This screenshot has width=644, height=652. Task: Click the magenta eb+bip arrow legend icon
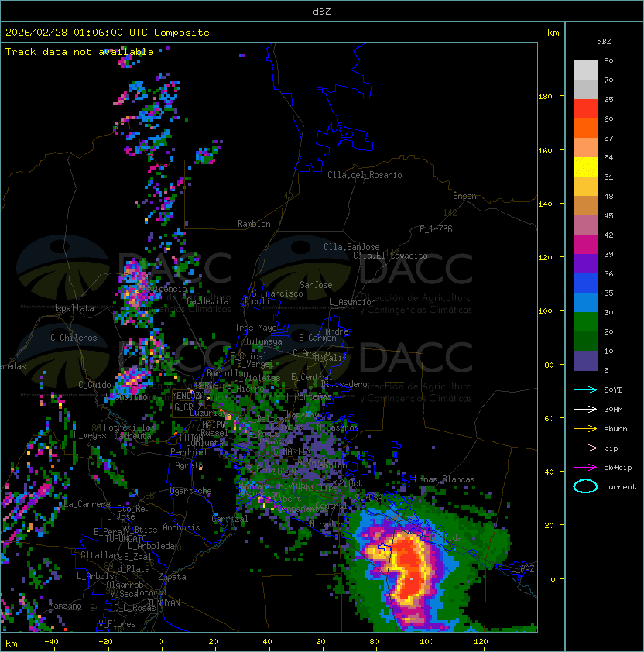coord(585,468)
